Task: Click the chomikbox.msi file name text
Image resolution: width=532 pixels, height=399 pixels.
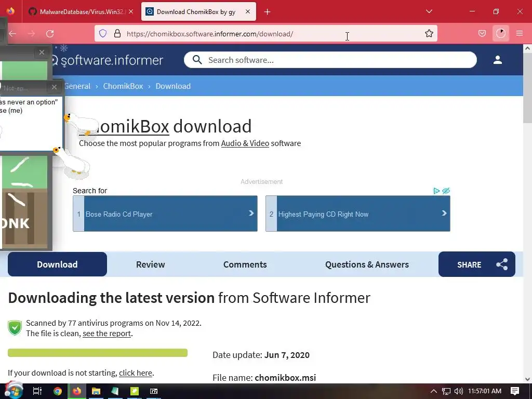Action: [x=285, y=378]
